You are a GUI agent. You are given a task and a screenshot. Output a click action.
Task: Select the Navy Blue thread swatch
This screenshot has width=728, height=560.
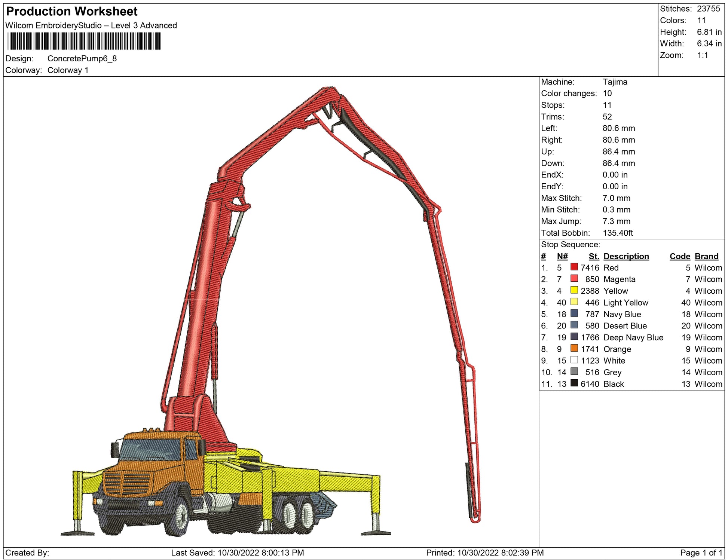[574, 313]
